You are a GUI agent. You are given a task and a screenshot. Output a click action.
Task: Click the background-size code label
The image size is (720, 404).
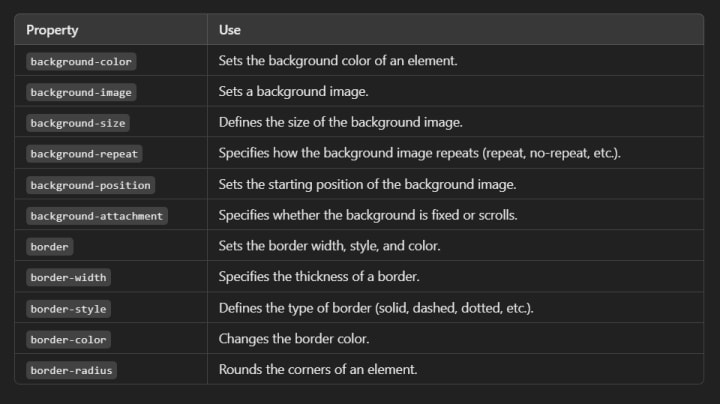pyautogui.click(x=77, y=123)
